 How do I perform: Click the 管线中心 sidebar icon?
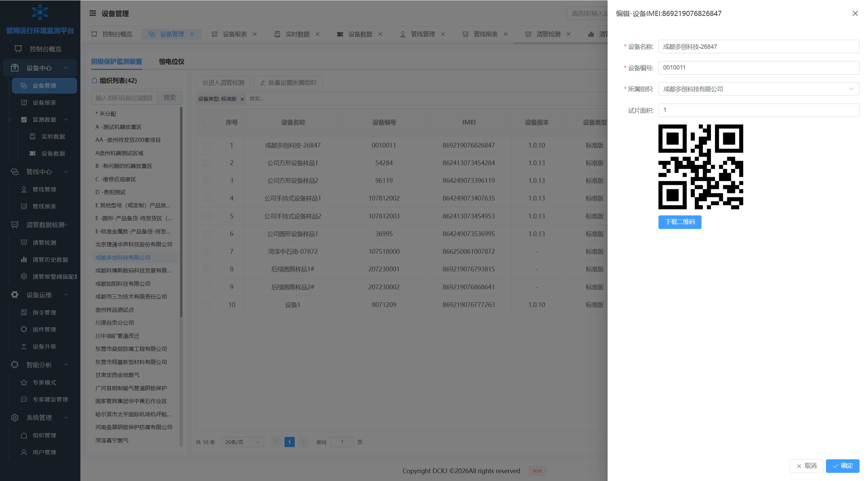[x=15, y=172]
